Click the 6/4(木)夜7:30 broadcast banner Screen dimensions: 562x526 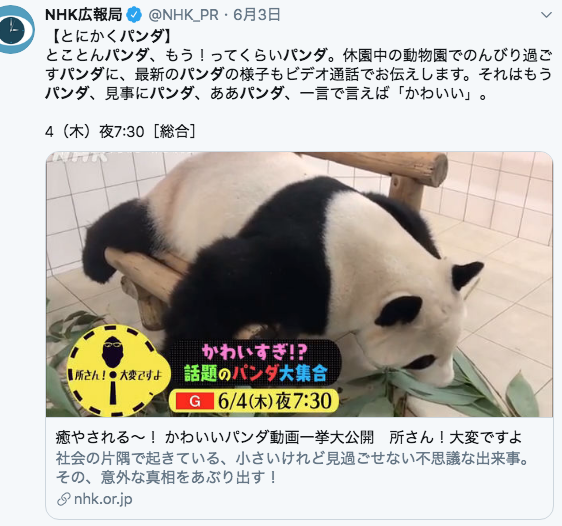click(x=254, y=401)
